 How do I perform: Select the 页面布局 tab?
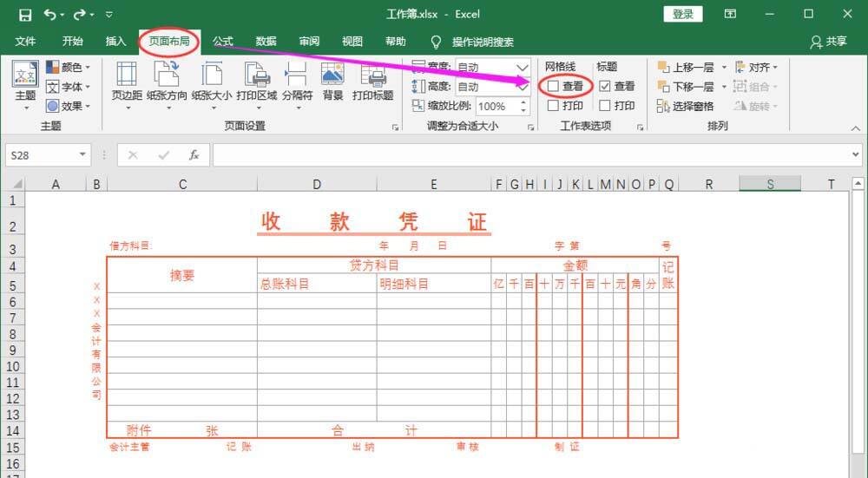[x=169, y=42]
